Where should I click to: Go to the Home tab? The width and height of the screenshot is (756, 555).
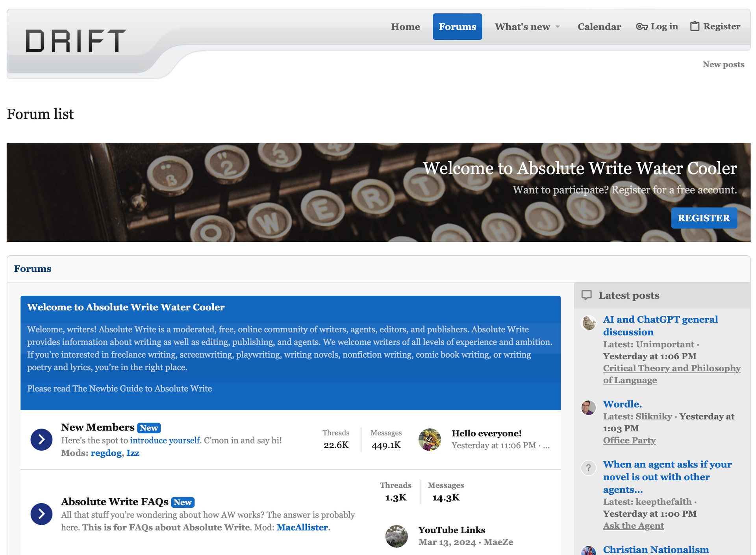pyautogui.click(x=405, y=27)
